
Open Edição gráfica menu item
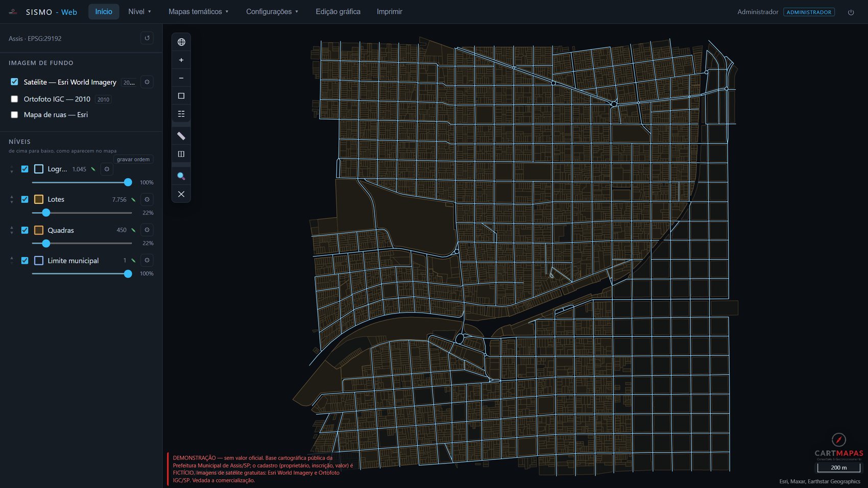click(x=338, y=12)
